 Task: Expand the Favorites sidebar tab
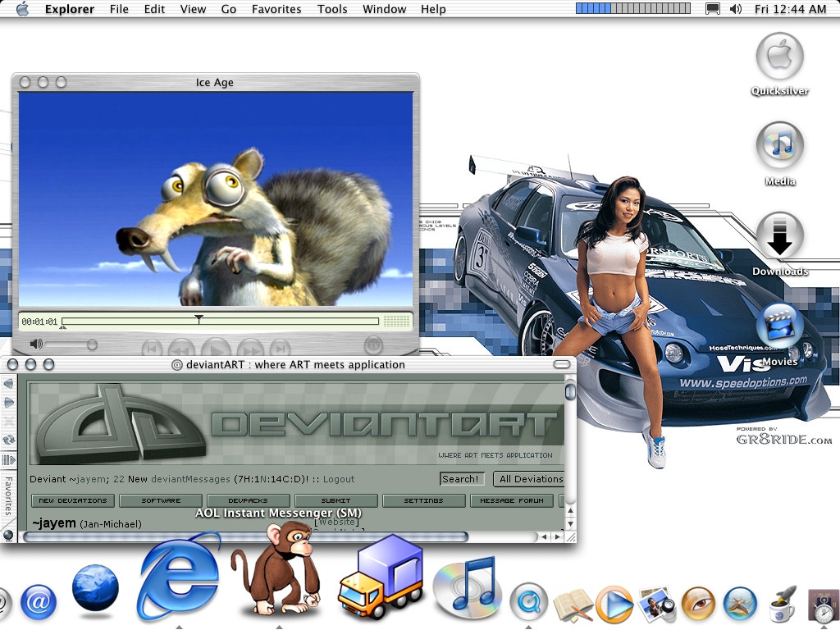coord(8,496)
